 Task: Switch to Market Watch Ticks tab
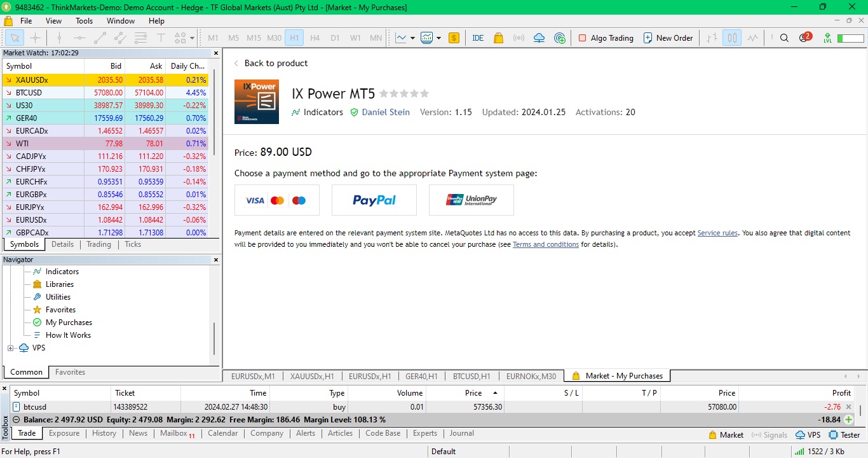click(x=133, y=244)
